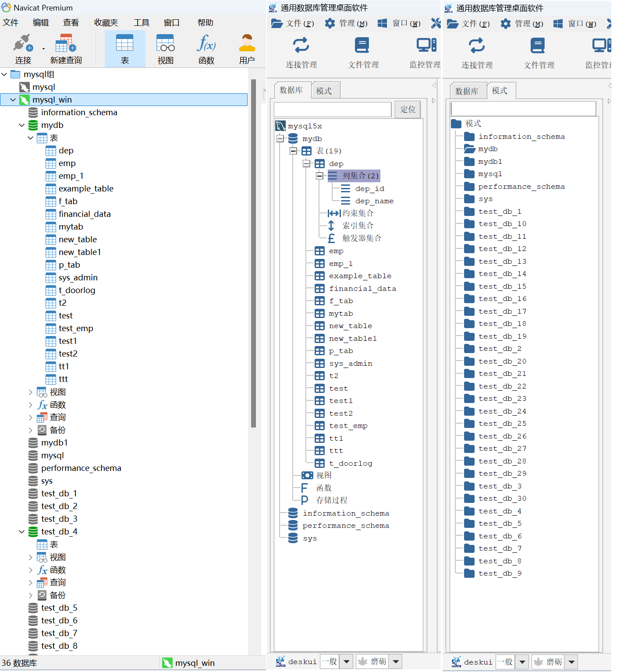
Task: Click the Navicat tree vertical scrollbar
Action: (253, 254)
